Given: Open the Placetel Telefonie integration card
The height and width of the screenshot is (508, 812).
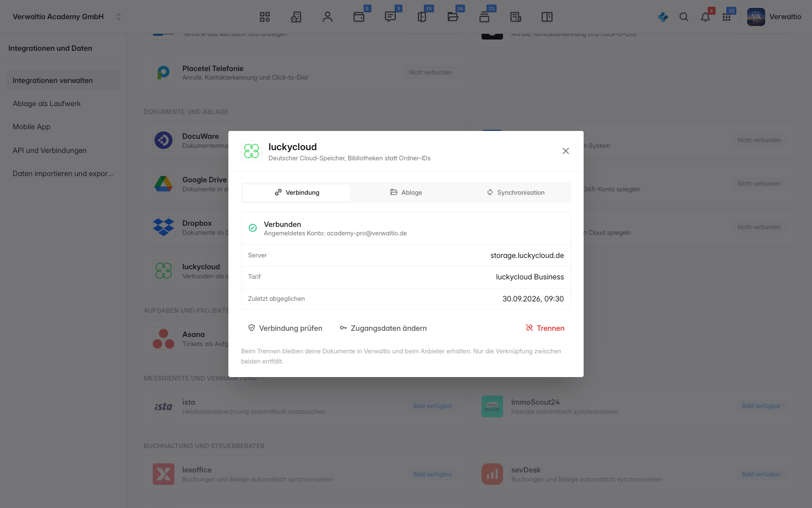Looking at the screenshot, I should [x=305, y=73].
